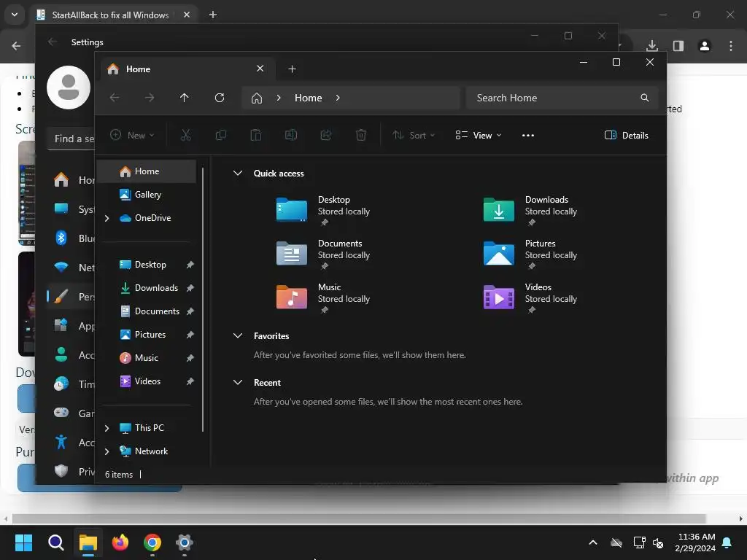Screen dimensions: 747x560
Task: Expand the This PC tree node
Action: click(x=107, y=428)
